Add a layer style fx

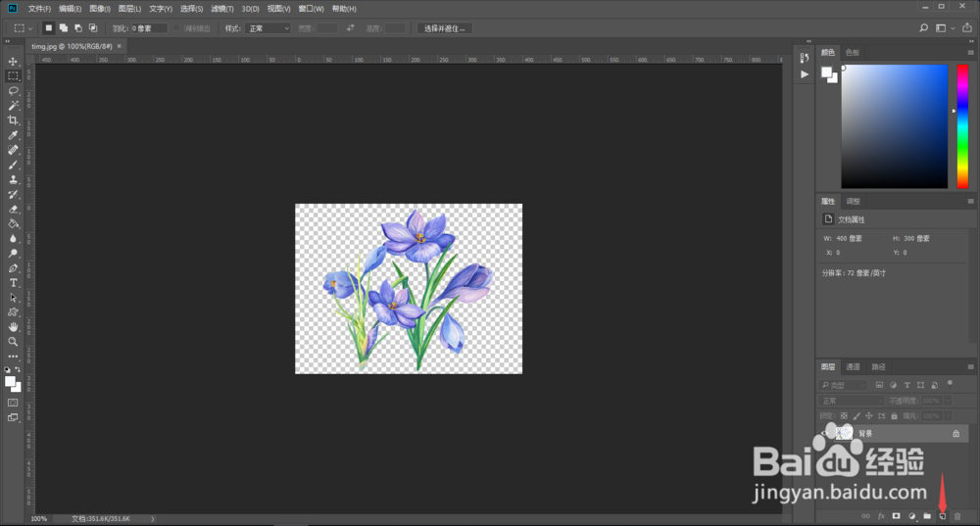(x=881, y=516)
